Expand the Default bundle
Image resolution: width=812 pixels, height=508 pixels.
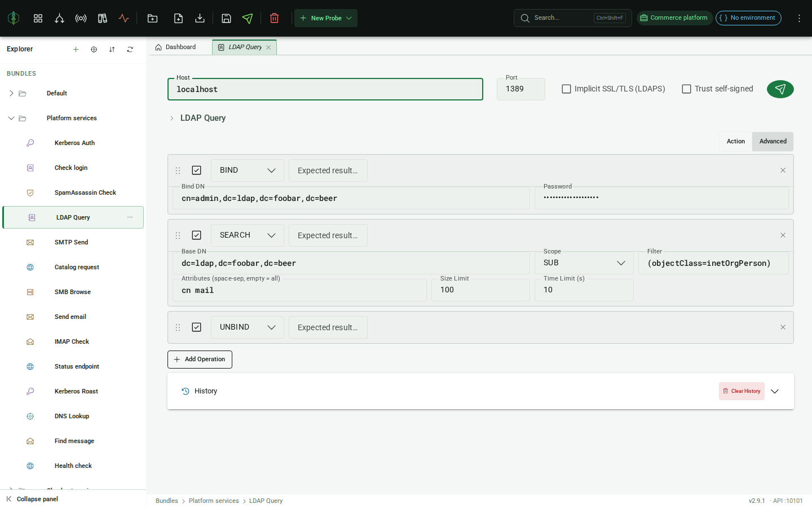click(x=11, y=93)
